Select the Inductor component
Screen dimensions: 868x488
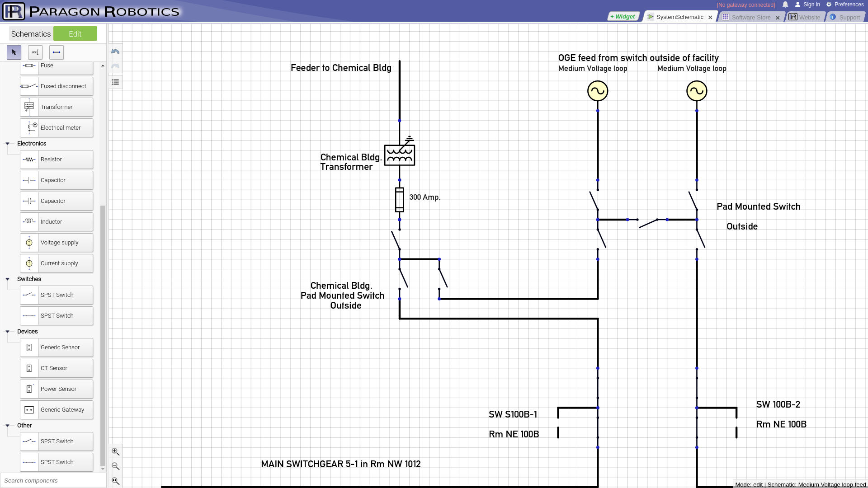coord(57,222)
